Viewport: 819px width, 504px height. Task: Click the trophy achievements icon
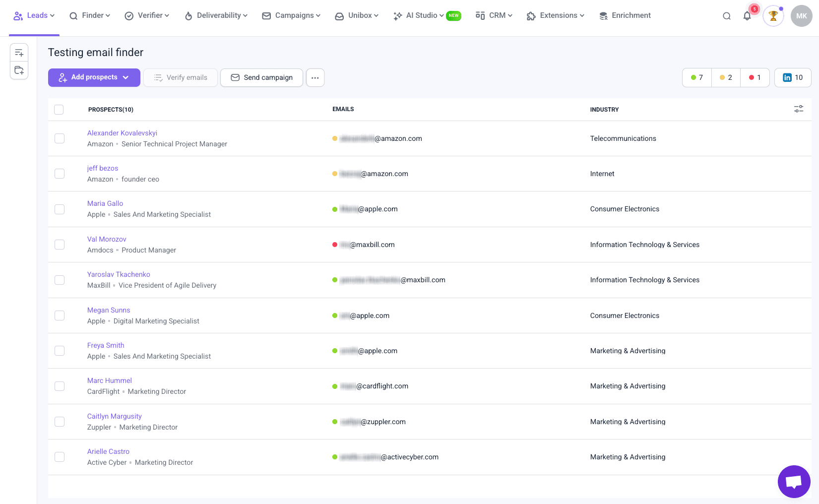773,16
